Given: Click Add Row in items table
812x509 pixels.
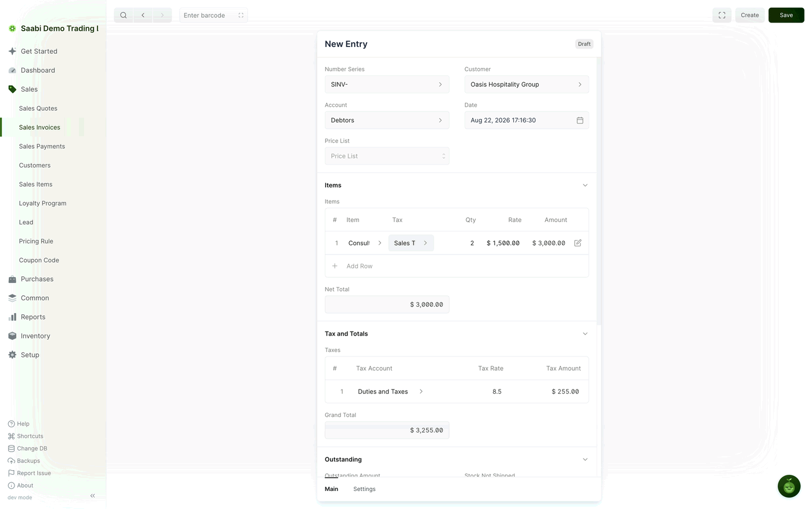Looking at the screenshot, I should 360,266.
